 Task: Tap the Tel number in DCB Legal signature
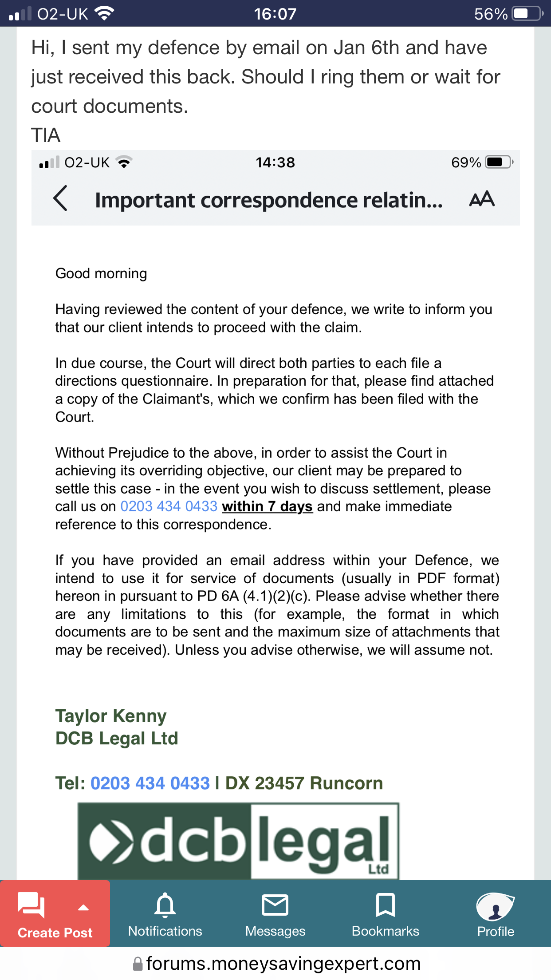click(x=150, y=783)
